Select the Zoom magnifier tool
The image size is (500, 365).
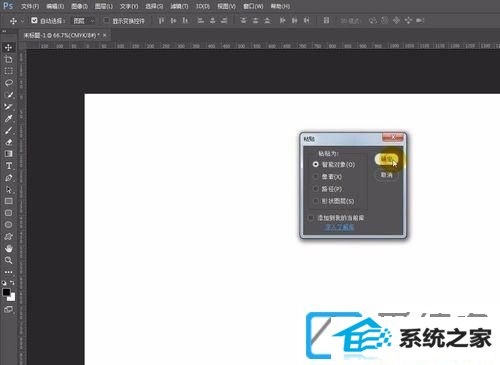coord(9,260)
